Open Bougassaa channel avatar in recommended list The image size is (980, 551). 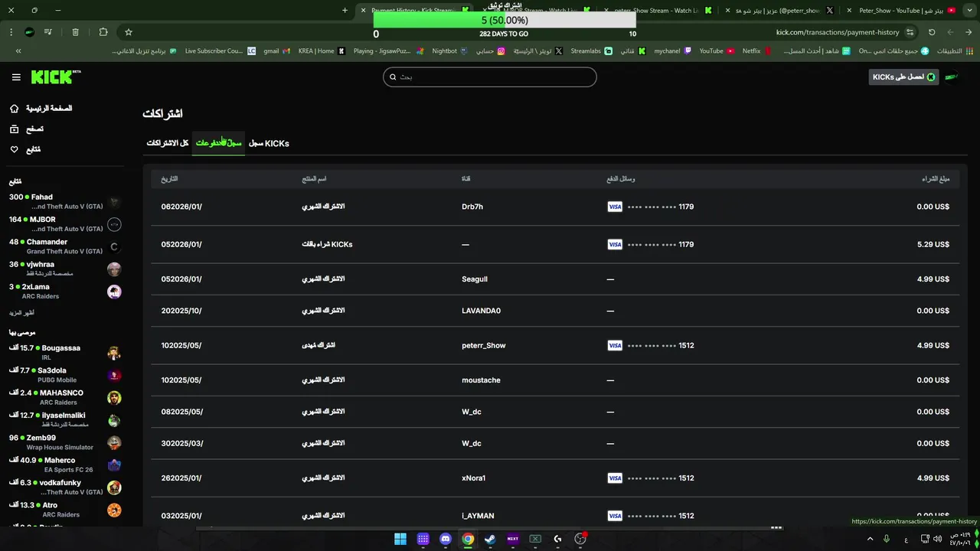[x=114, y=353]
